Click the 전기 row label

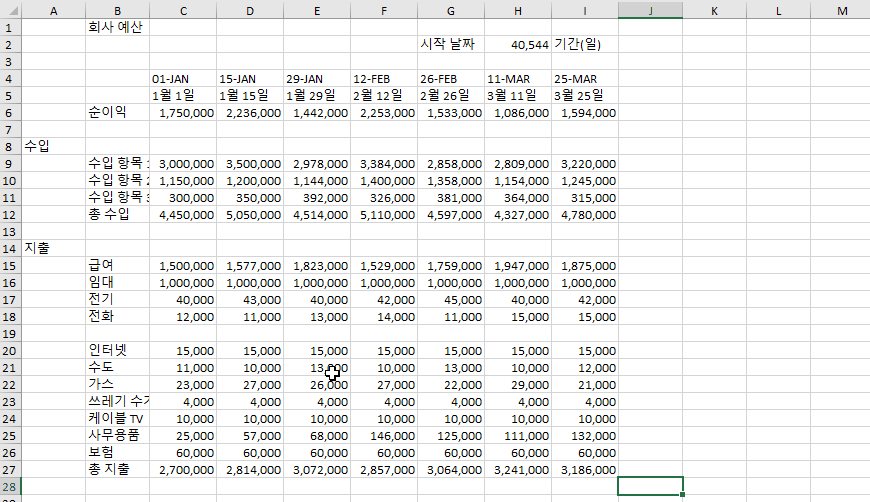pos(117,300)
